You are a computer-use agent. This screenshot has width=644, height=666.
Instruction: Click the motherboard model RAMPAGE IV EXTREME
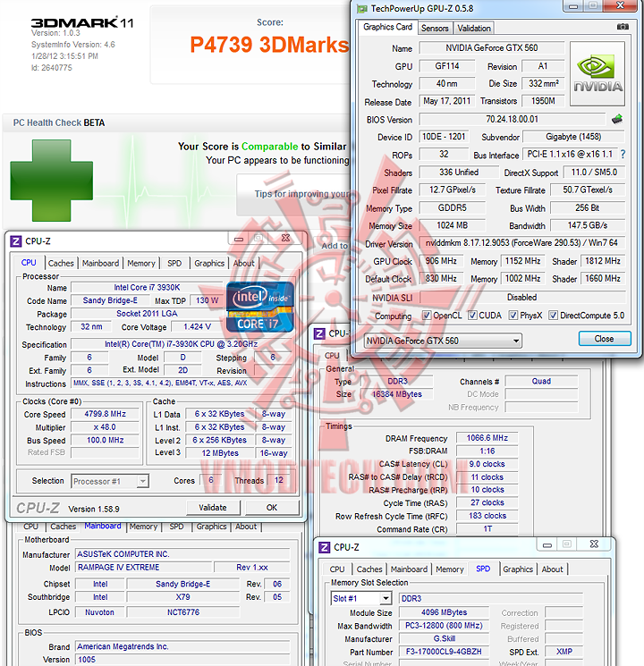pos(144,568)
